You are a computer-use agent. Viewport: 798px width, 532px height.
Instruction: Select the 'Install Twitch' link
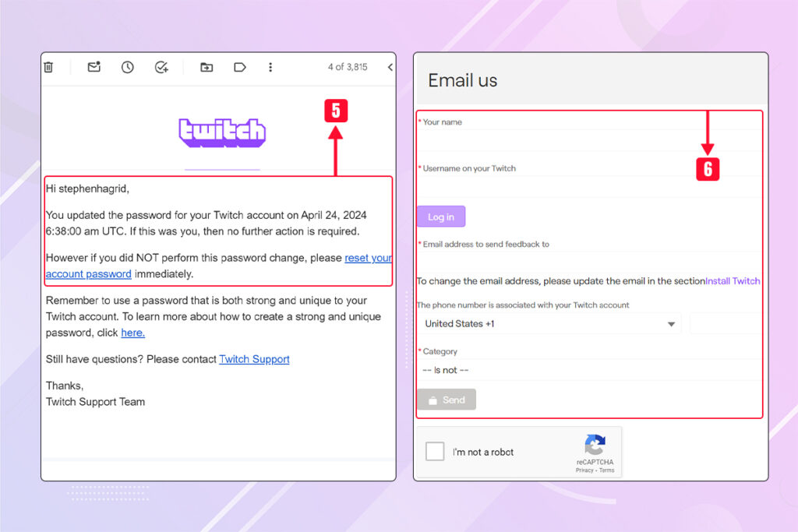733,281
